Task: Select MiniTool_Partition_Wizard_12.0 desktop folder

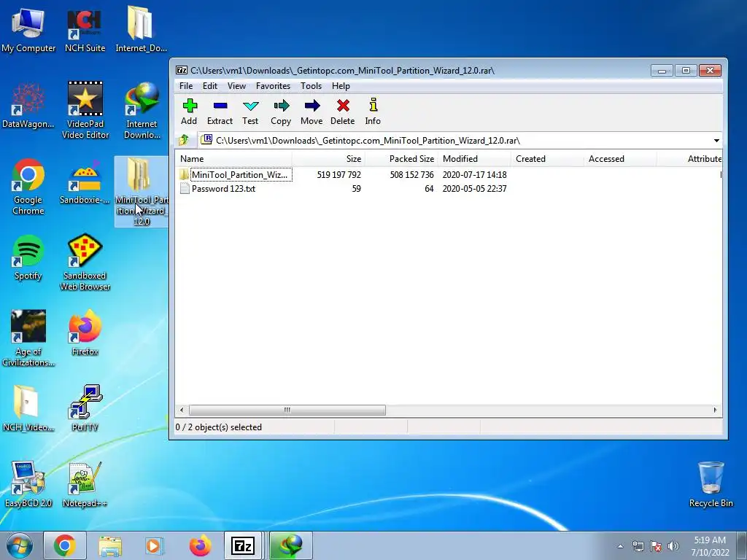Action: [142, 192]
